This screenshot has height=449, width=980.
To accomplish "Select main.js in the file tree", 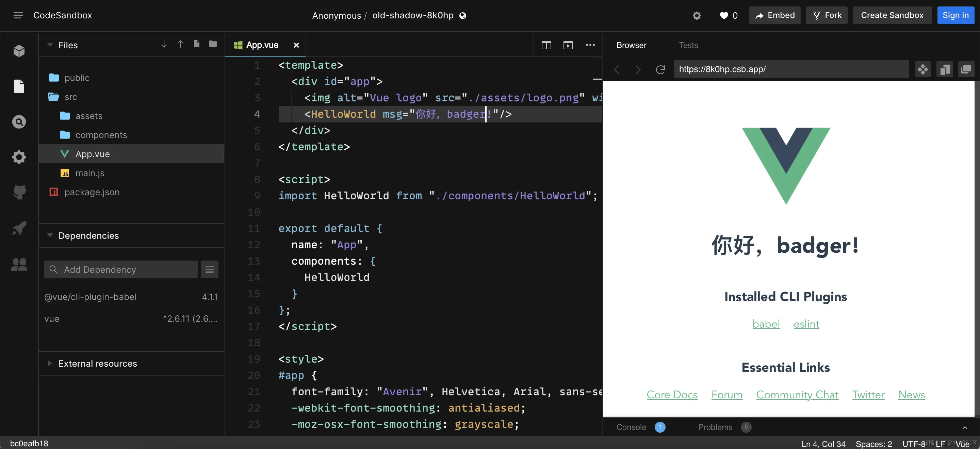I will [90, 173].
